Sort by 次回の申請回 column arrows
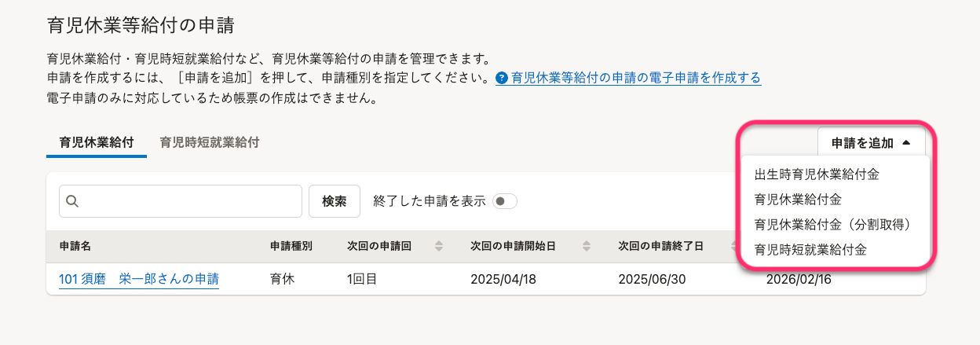Screen dimensions: 980x345 (439, 246)
